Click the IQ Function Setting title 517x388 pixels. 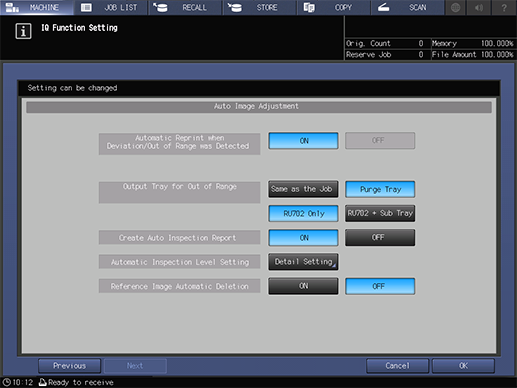[x=79, y=28]
